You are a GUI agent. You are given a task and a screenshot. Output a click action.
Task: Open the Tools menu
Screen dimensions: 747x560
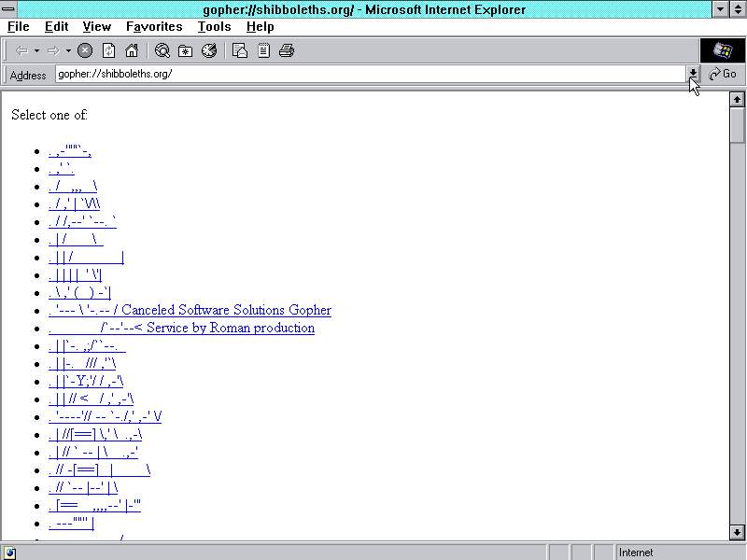coord(214,27)
